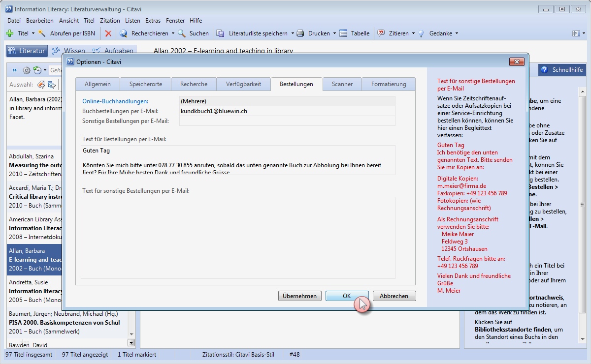Click the Suchen magnifier icon
The height and width of the screenshot is (364, 591).
(182, 33)
